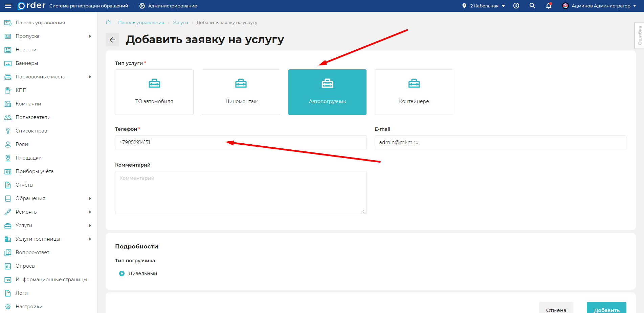Select the Контейнере service type card

414,92
